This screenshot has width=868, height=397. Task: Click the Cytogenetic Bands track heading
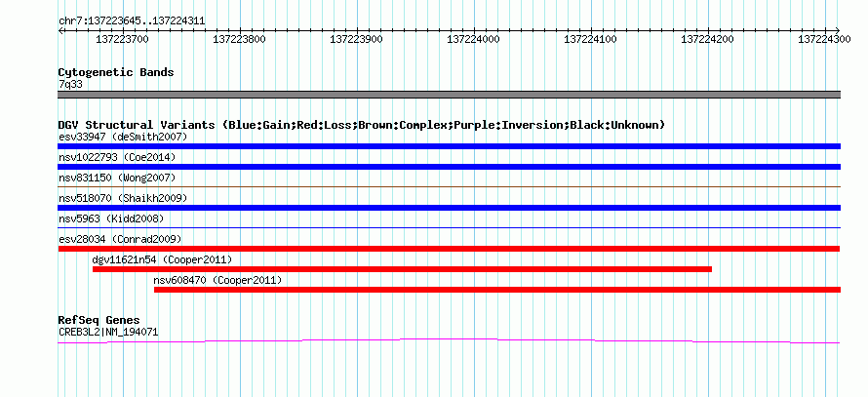[x=116, y=72]
